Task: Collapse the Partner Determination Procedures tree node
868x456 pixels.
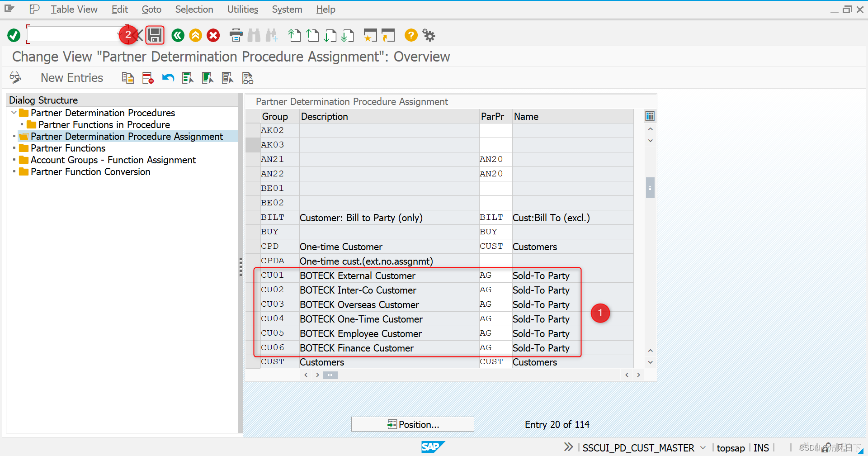Action: click(x=13, y=113)
